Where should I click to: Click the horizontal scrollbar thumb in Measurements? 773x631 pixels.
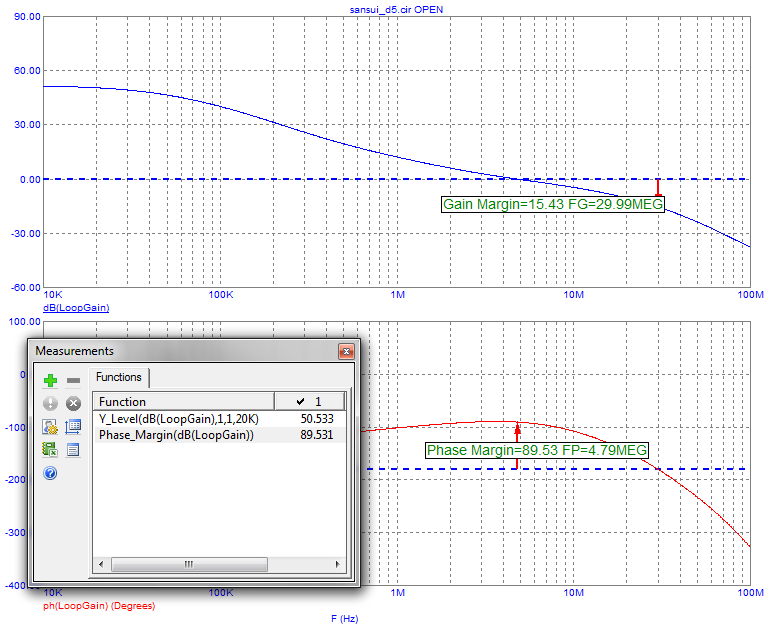coord(189,564)
